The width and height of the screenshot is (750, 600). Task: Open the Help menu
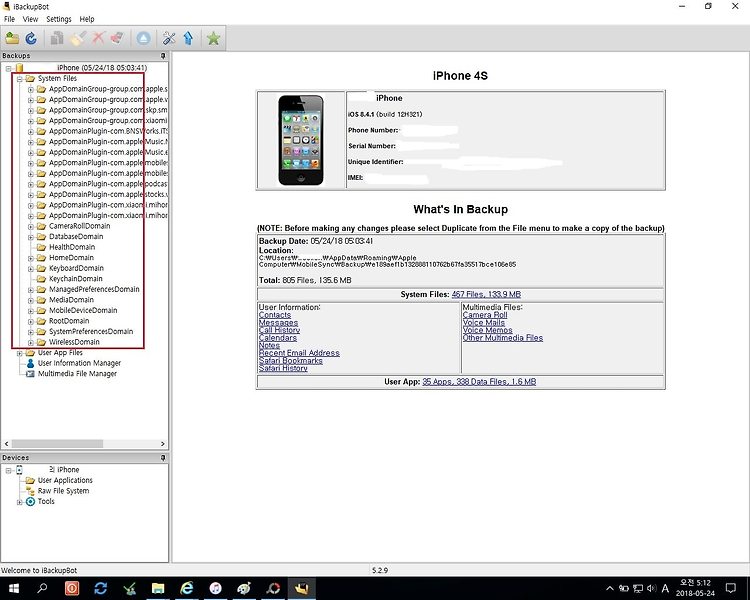click(87, 19)
